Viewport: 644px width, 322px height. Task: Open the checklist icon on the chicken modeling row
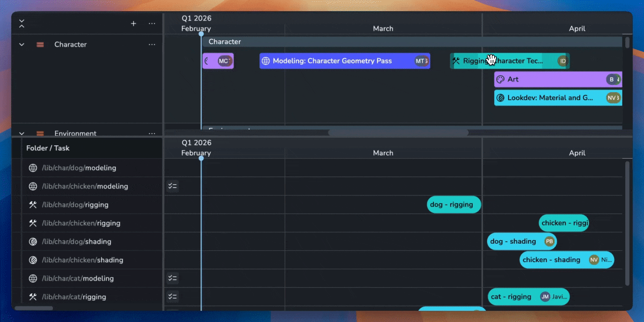(x=172, y=186)
